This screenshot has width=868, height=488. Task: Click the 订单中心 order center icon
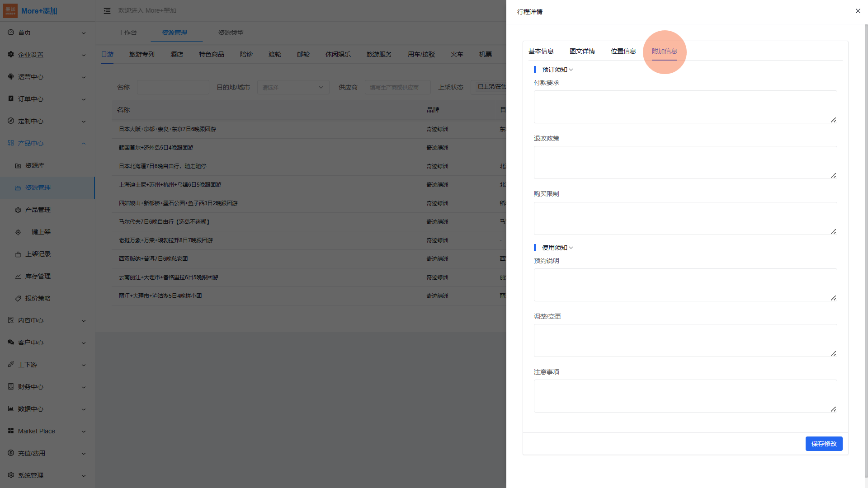tap(11, 99)
